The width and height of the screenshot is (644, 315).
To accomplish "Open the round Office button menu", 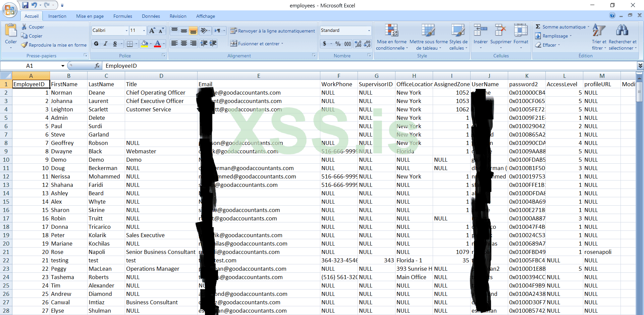I will point(10,9).
